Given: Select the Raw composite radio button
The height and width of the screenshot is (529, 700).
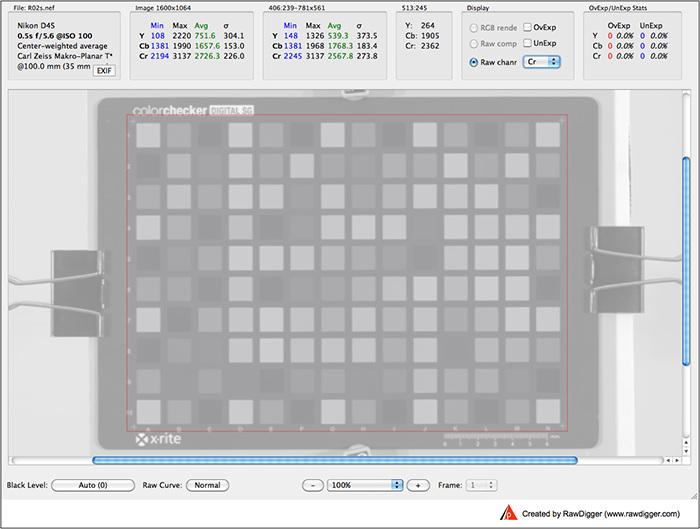Looking at the screenshot, I should point(474,44).
